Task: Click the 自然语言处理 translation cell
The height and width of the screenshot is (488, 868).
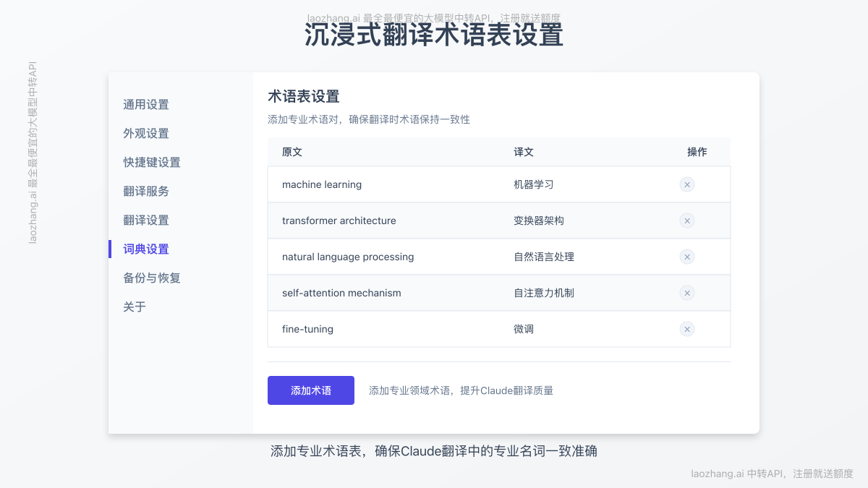Action: 544,257
